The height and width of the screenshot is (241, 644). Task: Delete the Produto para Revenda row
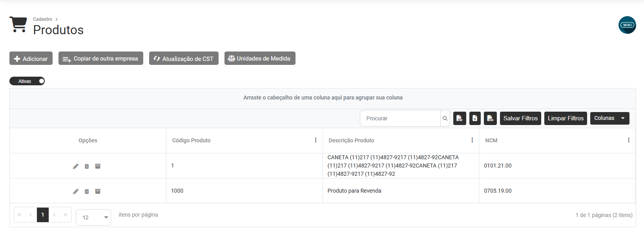coord(87,191)
